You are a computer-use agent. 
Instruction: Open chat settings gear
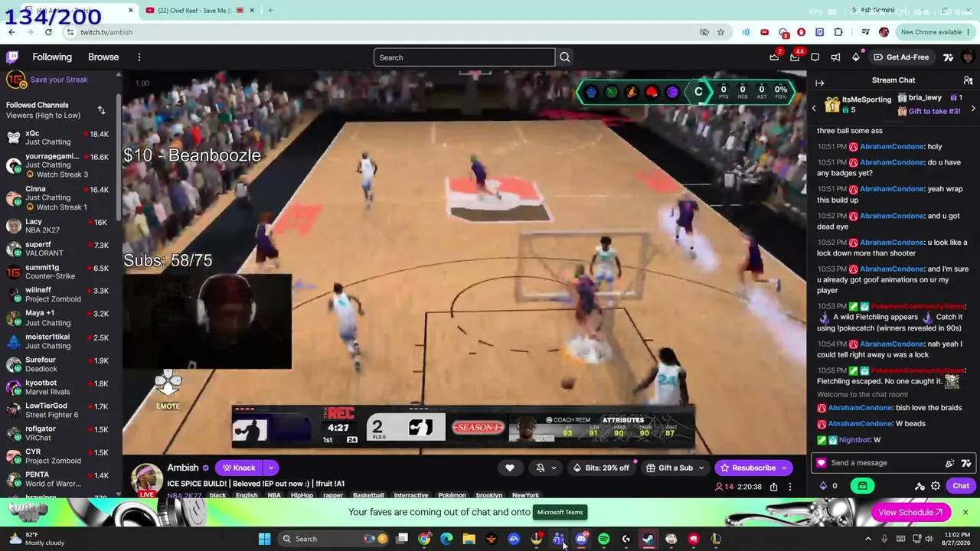(936, 486)
